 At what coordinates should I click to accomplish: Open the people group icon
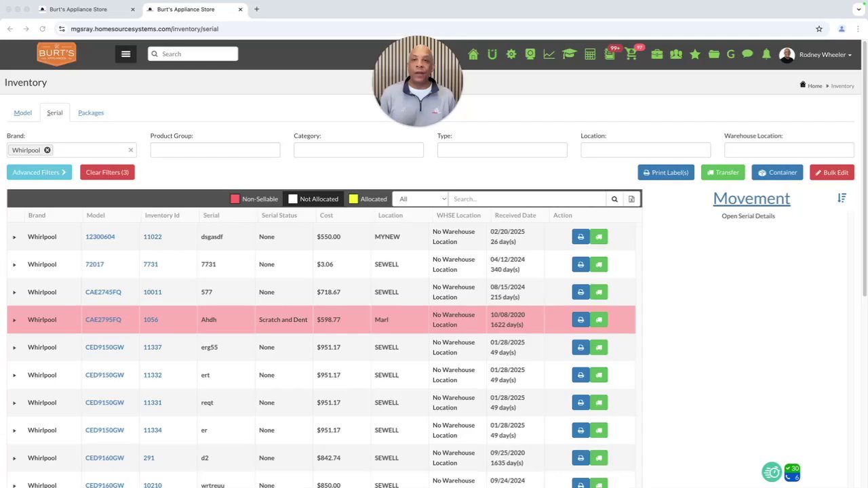(676, 54)
